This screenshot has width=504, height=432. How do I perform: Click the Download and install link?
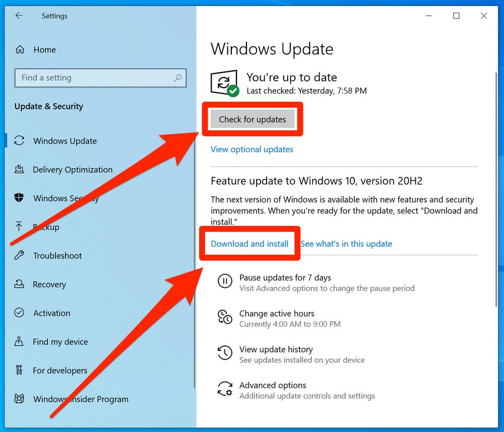[x=250, y=244]
